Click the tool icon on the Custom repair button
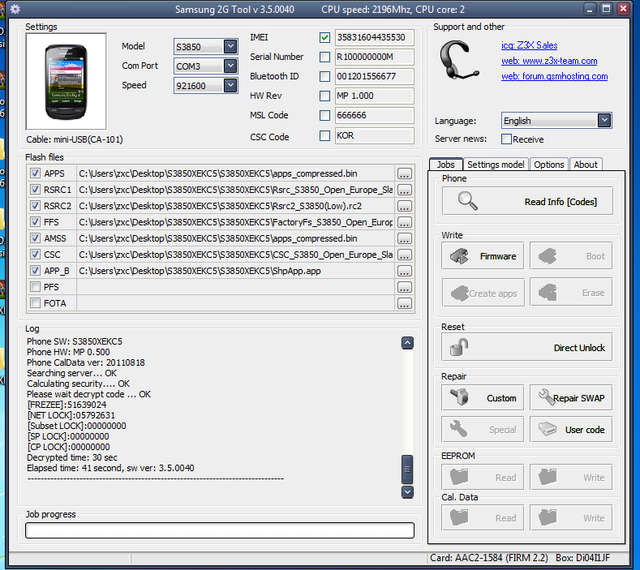Screen dimensions: 640x570 pyautogui.click(x=459, y=397)
